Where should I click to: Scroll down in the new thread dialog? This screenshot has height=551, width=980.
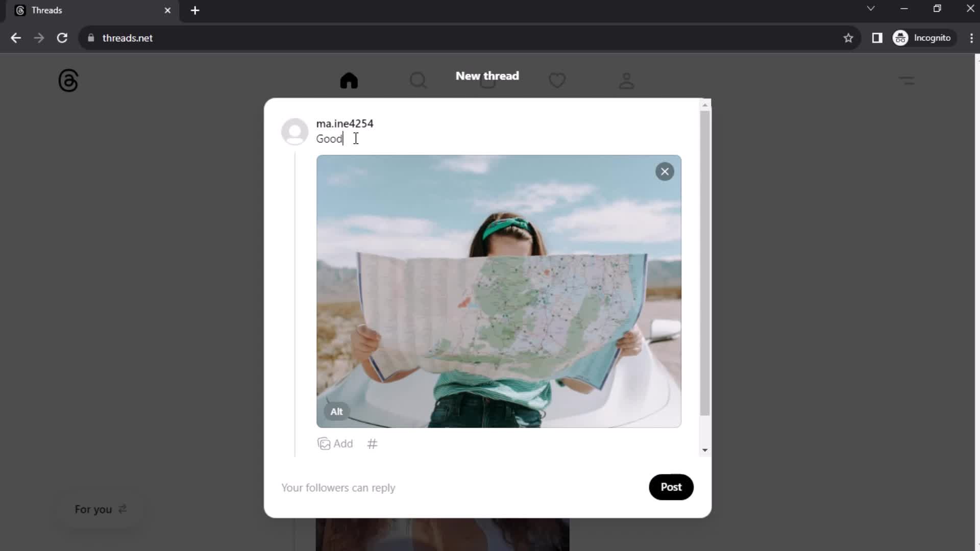705,449
